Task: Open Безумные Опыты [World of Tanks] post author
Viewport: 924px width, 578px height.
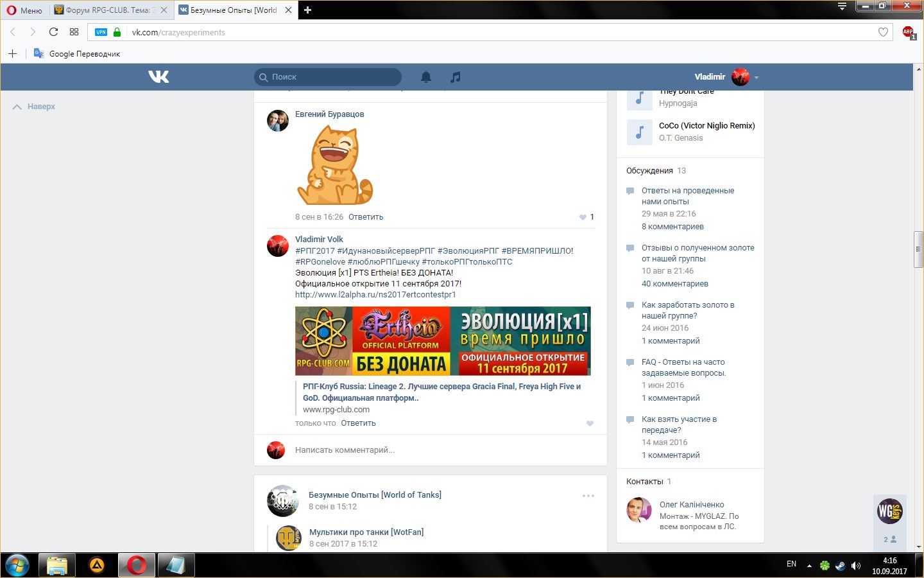Action: coord(375,495)
